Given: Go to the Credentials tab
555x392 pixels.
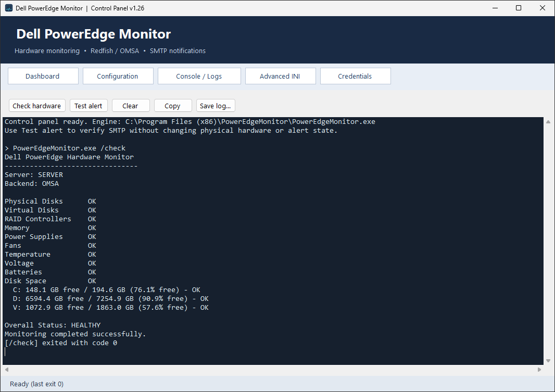Looking at the screenshot, I should (356, 76).
